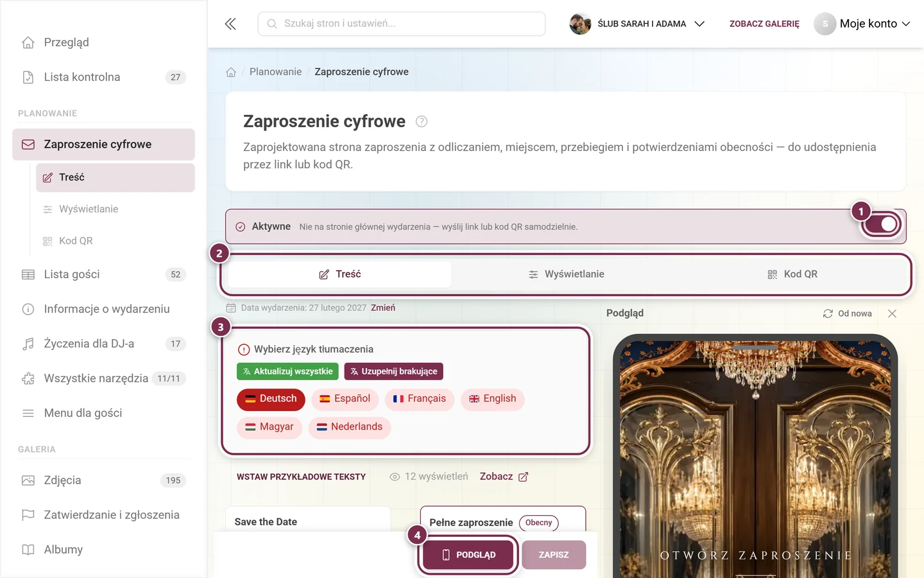
Task: Click WSTAW PRZYKŁADOWE TEKSTY
Action: tap(301, 477)
